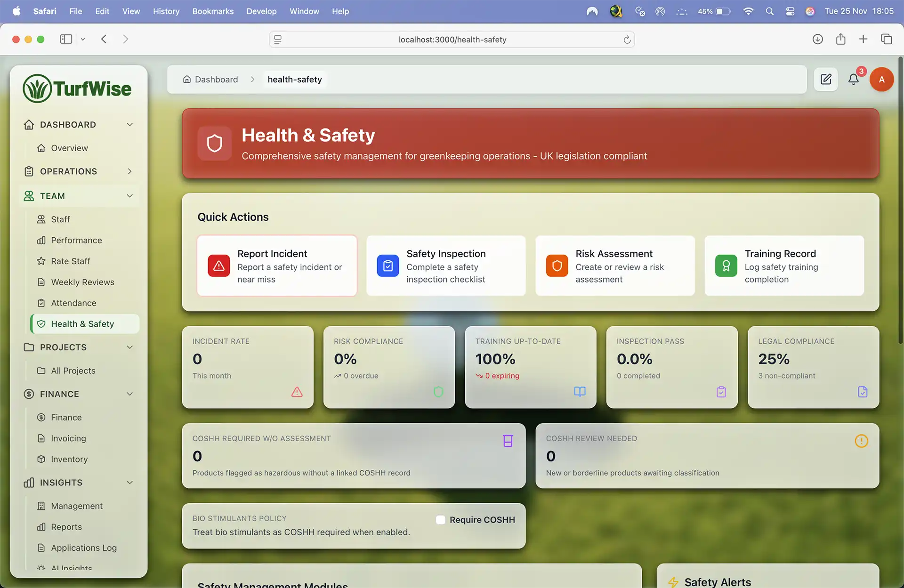Expand the OPERATIONS section
The height and width of the screenshot is (588, 904).
pos(130,171)
